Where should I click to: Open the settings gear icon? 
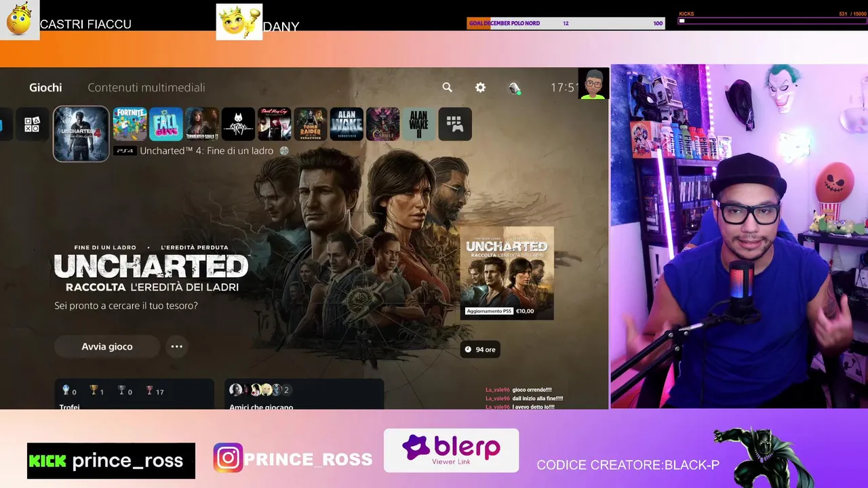(480, 87)
